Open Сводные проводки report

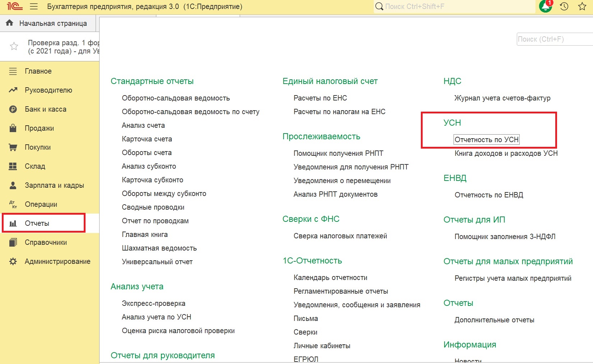tap(153, 207)
